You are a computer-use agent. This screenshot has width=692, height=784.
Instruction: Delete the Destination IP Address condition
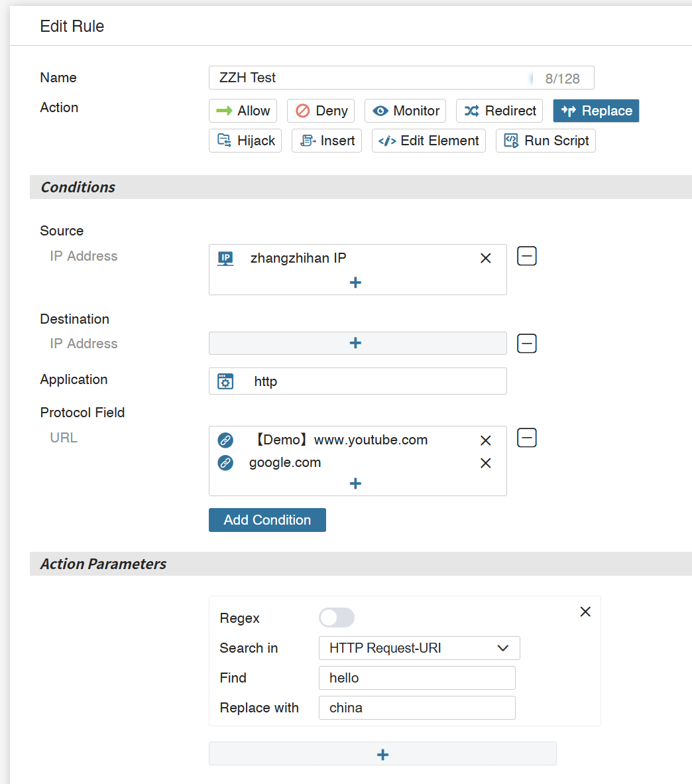click(527, 344)
